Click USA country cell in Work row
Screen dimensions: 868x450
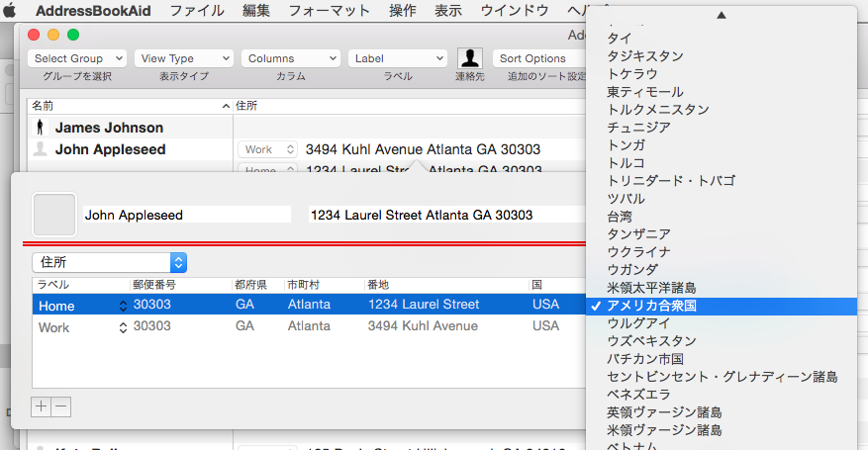(545, 326)
